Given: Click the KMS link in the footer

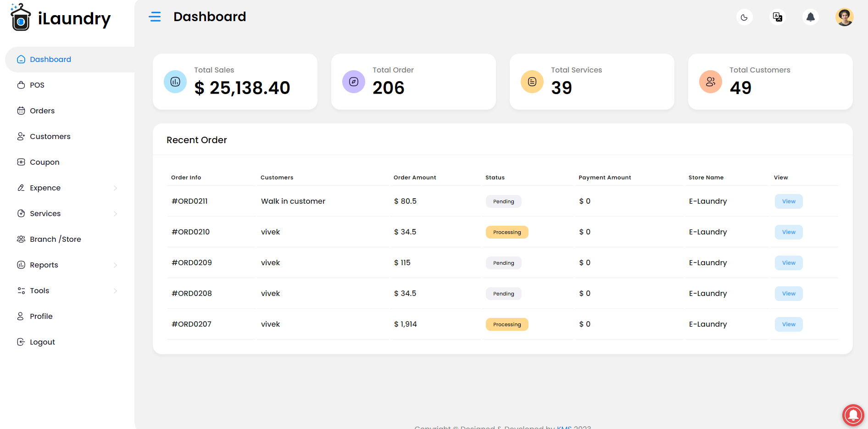Looking at the screenshot, I should click(564, 427).
